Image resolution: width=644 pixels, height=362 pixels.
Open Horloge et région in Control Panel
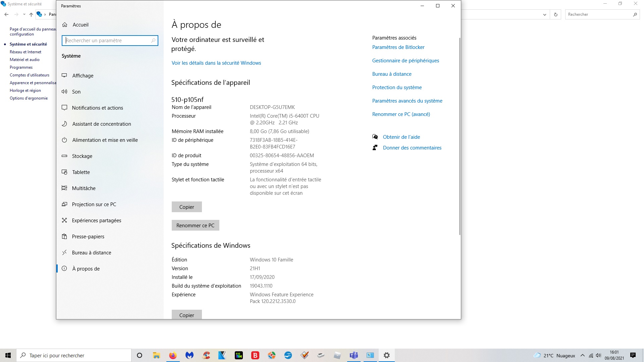pyautogui.click(x=25, y=90)
